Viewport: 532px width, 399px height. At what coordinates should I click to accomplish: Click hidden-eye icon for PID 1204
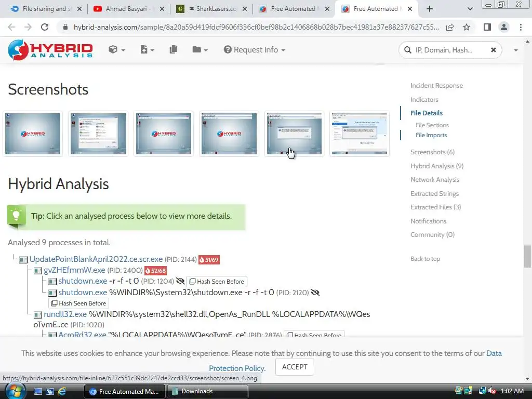pos(180,281)
